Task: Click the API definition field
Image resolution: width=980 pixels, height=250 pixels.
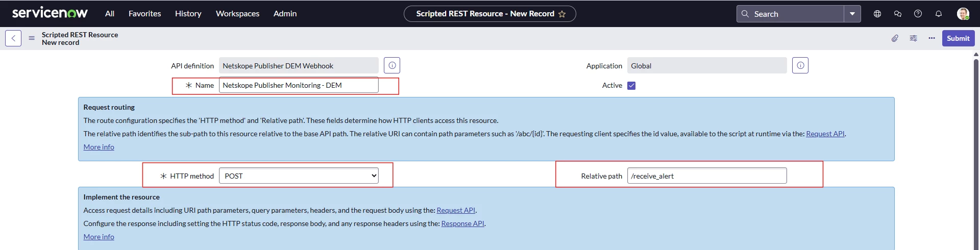Action: [299, 66]
